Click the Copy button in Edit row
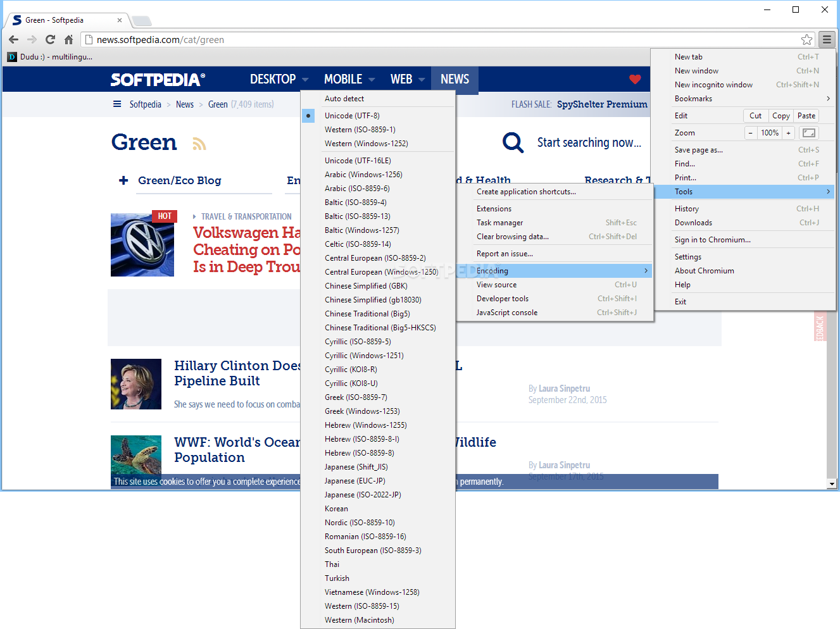840x629 pixels. point(780,116)
